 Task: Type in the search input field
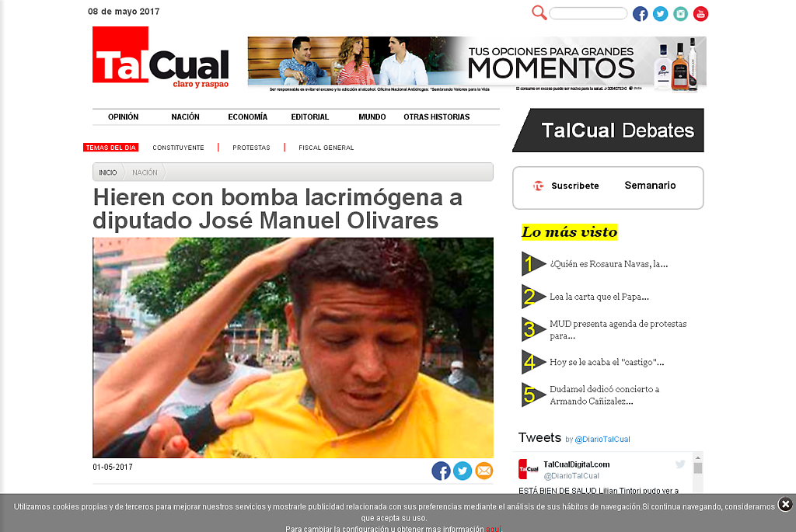click(x=588, y=13)
